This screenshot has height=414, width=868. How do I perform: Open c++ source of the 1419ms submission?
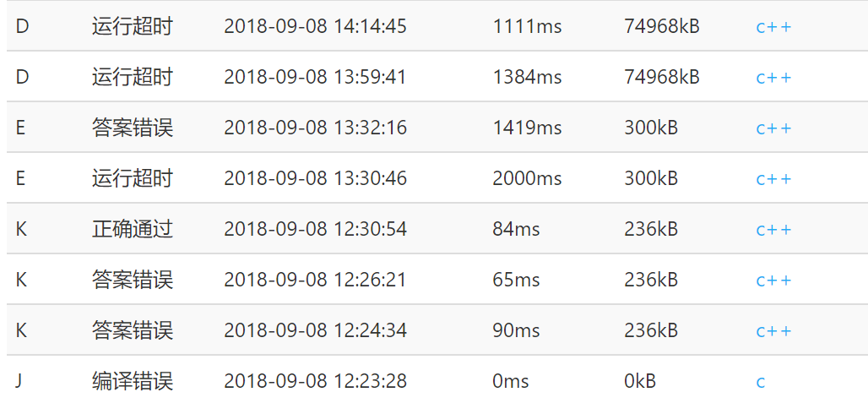773,128
